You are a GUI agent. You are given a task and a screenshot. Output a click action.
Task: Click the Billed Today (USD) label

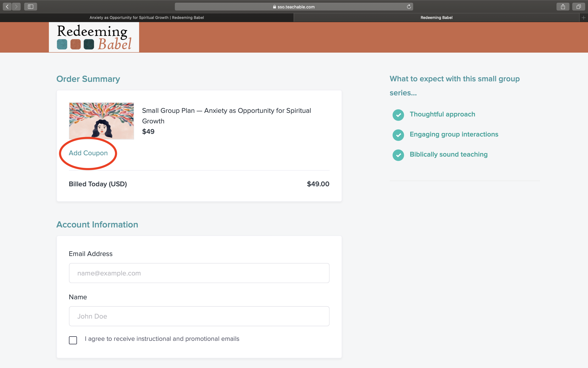tap(98, 184)
